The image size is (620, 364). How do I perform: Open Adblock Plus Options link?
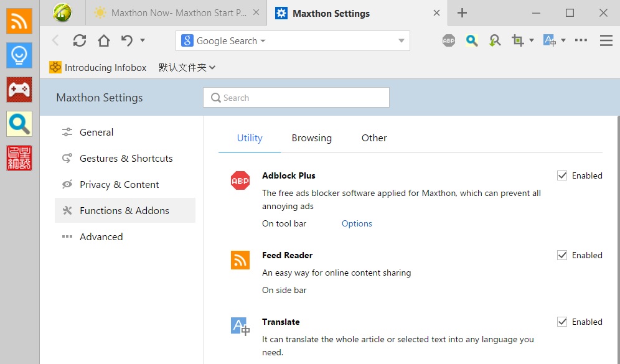click(x=357, y=224)
